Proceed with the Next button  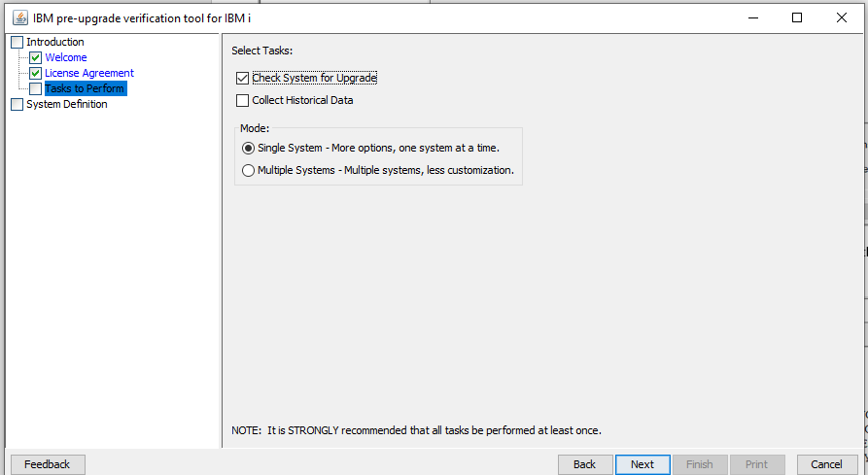(642, 464)
